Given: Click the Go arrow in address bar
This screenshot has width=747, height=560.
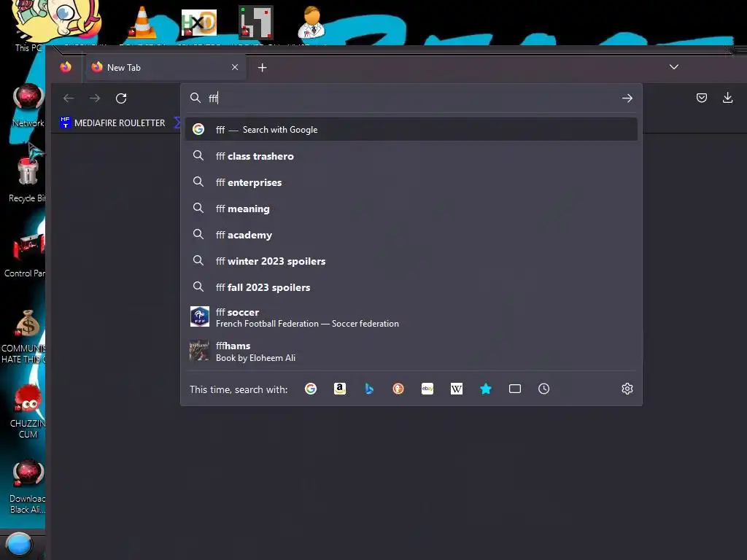Looking at the screenshot, I should [627, 98].
